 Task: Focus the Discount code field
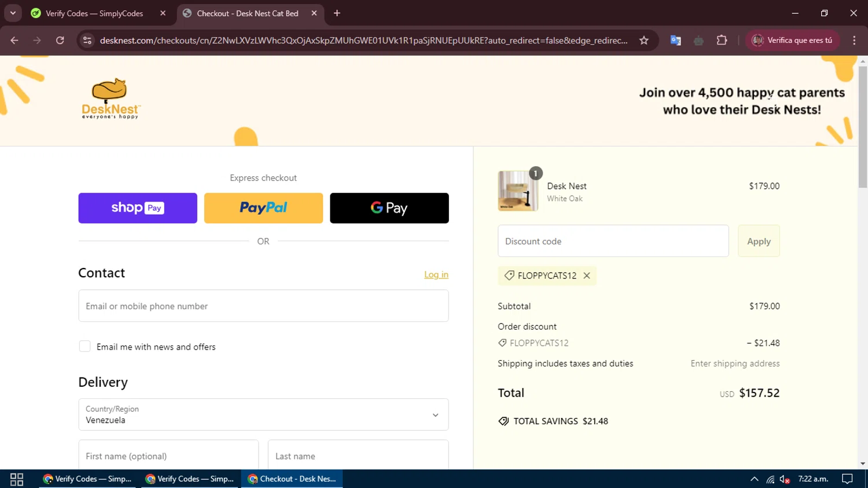pyautogui.click(x=613, y=241)
